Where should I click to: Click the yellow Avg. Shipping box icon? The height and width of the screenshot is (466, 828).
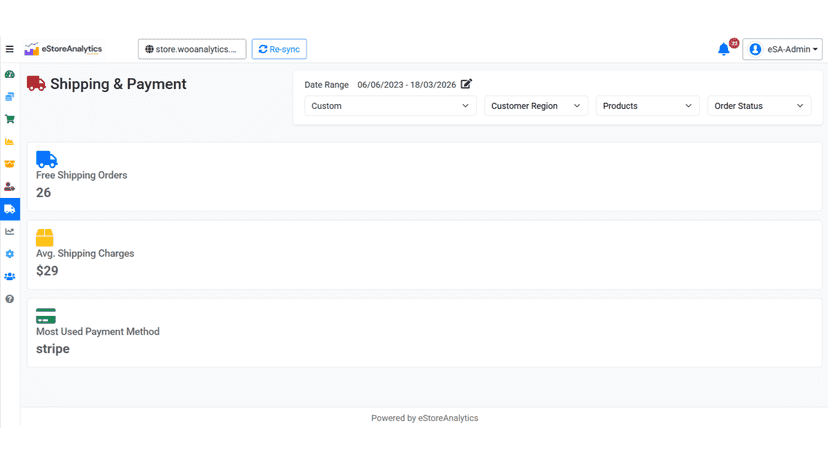[x=44, y=238]
